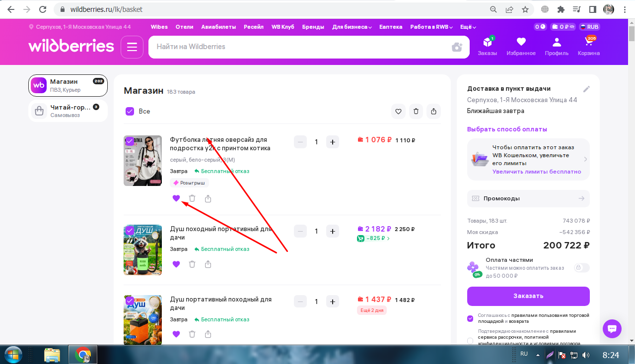
Task: Open the support chat bubble
Action: 612,328
